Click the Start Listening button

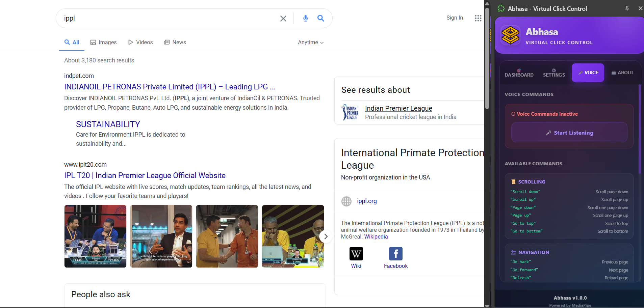[569, 133]
